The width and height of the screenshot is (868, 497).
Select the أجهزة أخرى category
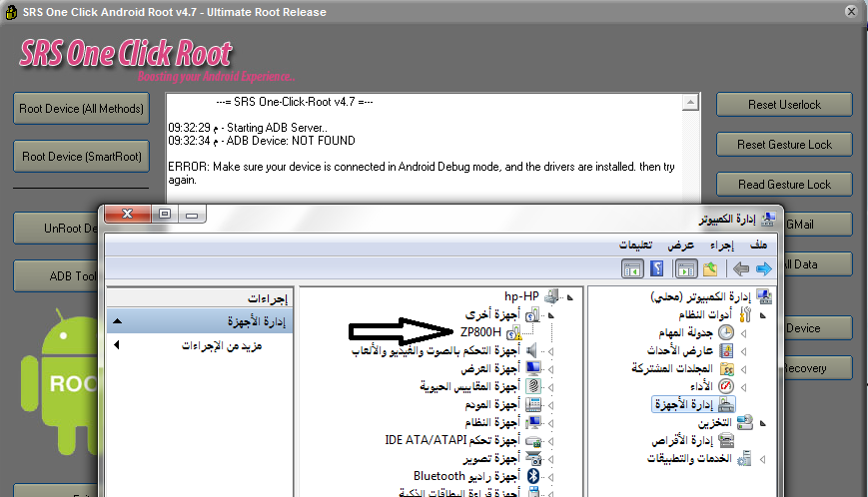(492, 314)
